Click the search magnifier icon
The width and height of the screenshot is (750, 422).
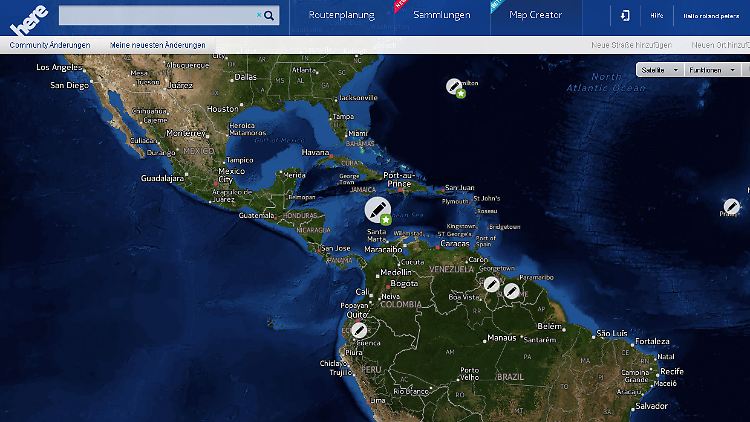tap(270, 16)
